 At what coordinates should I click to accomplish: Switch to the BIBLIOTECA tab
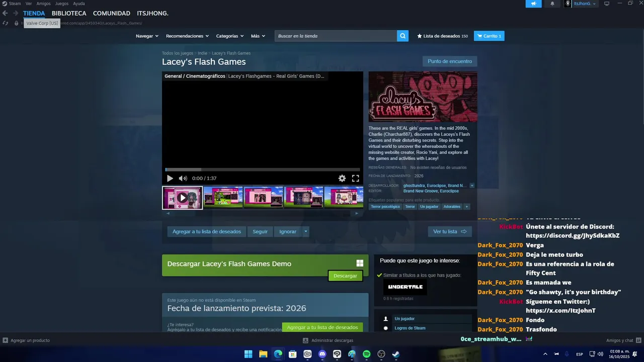69,14
